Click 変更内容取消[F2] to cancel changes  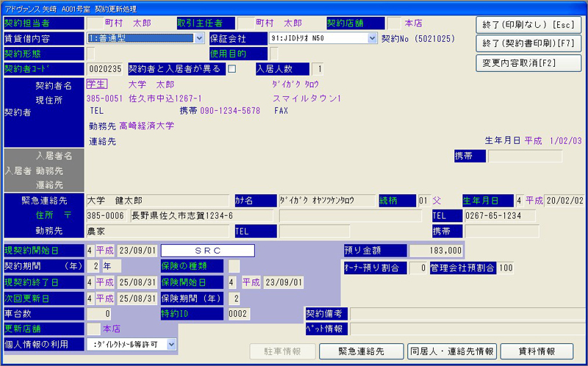pos(528,62)
